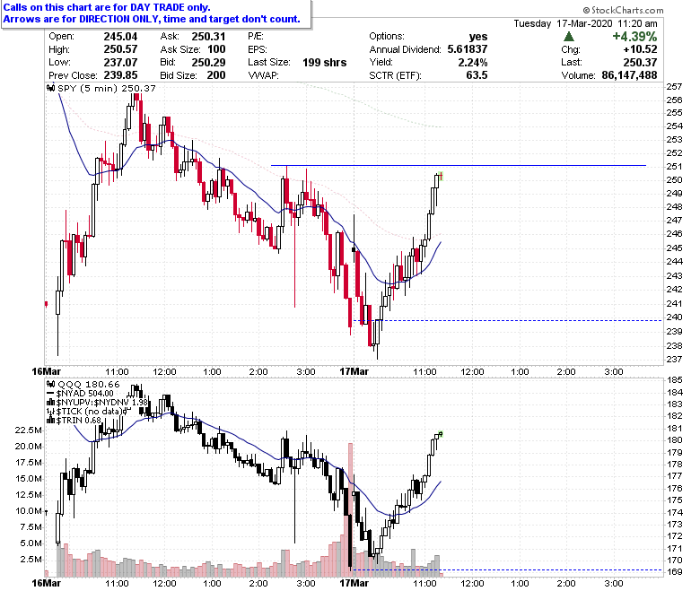Click the 185 price label on QQQ axis
Image resolution: width=700 pixels, height=591 pixels.
point(674,380)
